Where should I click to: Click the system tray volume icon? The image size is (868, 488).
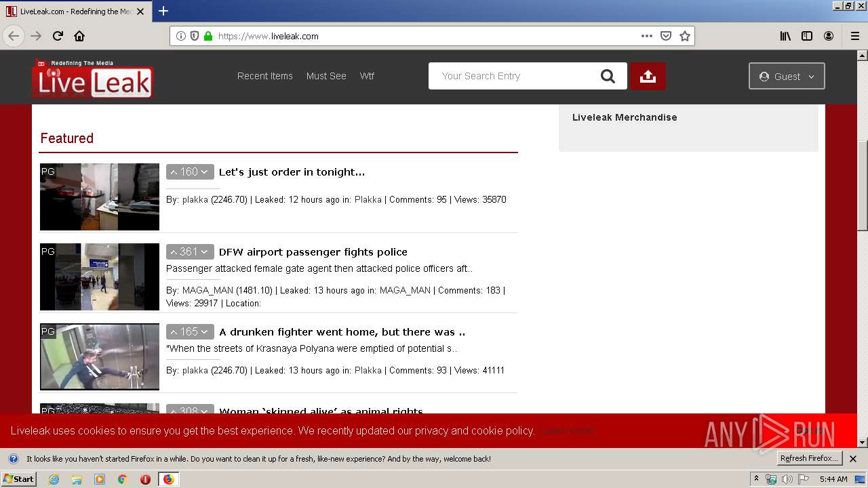click(x=787, y=479)
